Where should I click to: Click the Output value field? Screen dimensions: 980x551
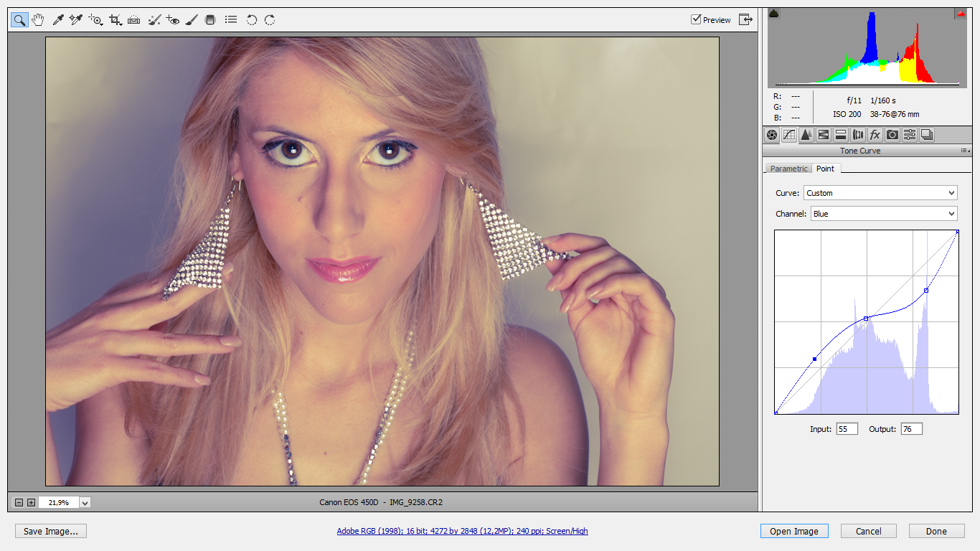[911, 429]
